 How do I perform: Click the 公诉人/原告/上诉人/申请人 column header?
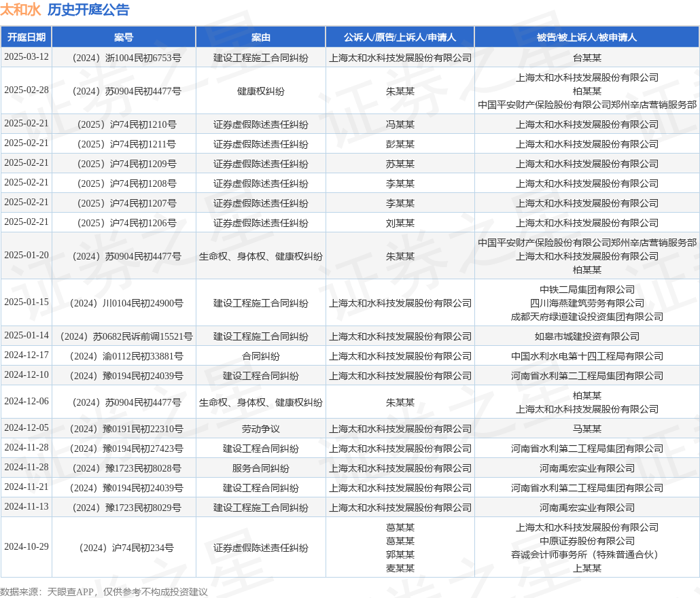(400, 37)
